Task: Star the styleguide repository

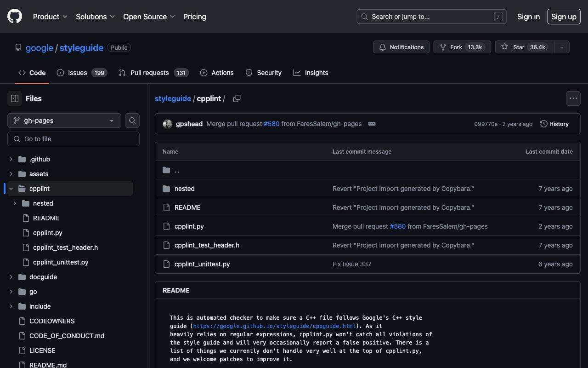Action: (524, 47)
